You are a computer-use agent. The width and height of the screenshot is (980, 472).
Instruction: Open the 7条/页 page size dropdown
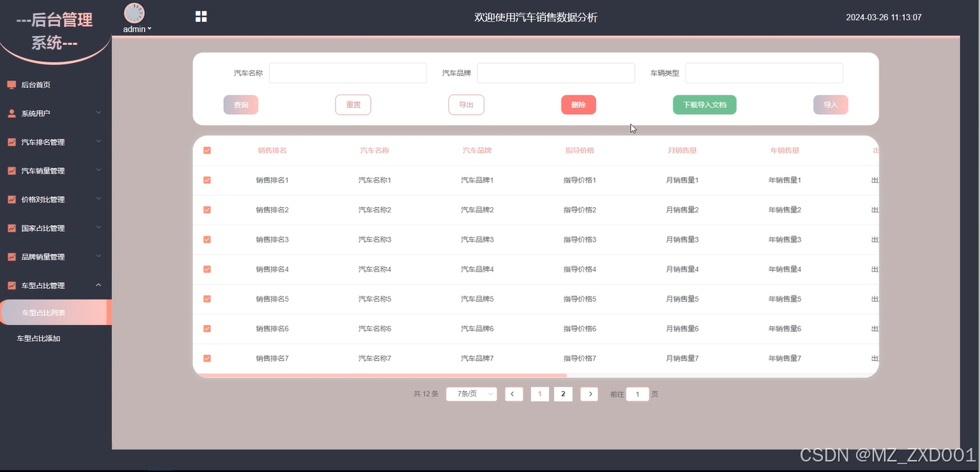point(472,394)
